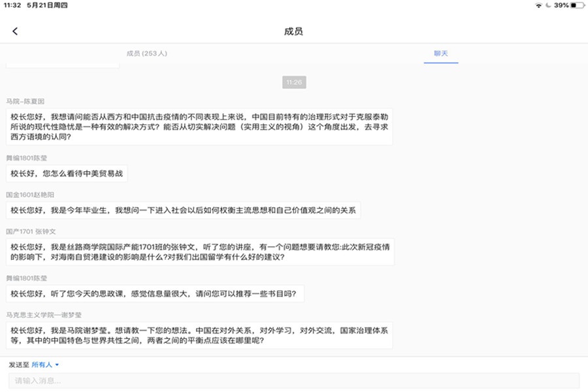Tap sender name 马院-陈夏囡
Image resolution: width=588 pixels, height=392 pixels.
coord(25,101)
